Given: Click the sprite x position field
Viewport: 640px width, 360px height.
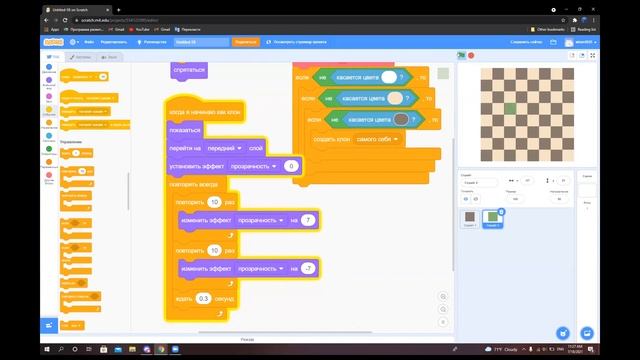Looking at the screenshot, I should pyautogui.click(x=527, y=180).
